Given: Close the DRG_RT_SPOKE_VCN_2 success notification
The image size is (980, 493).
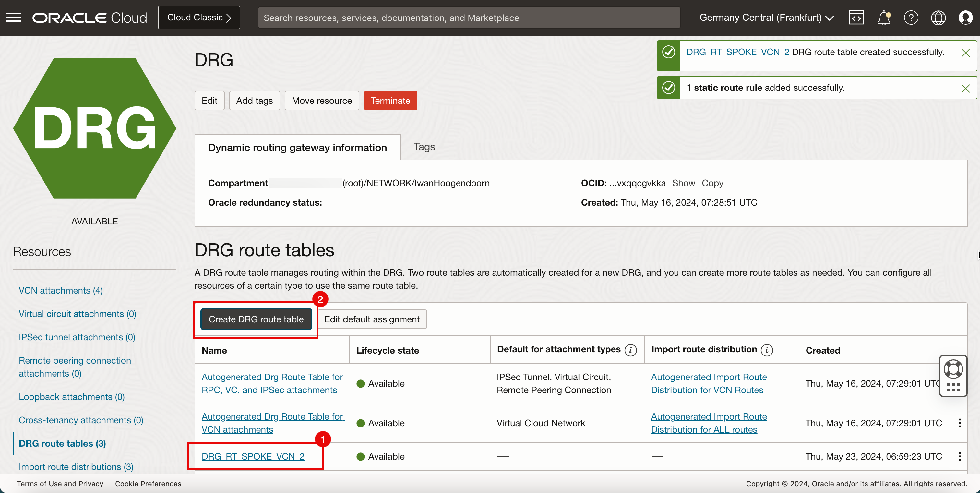Looking at the screenshot, I should click(965, 53).
